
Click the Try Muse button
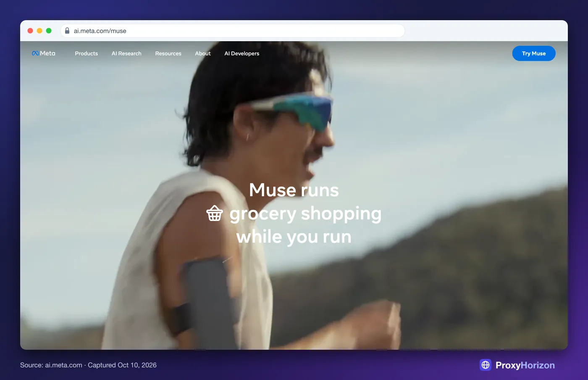coord(534,53)
